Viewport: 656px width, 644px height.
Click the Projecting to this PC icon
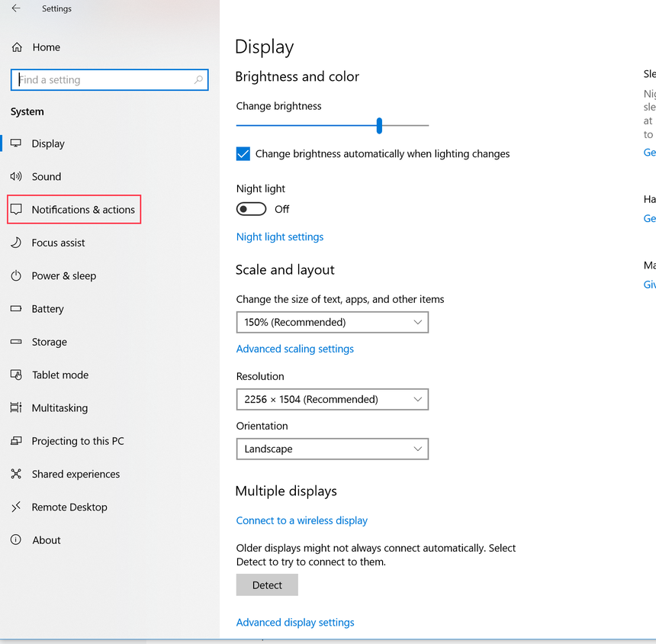[x=17, y=441]
